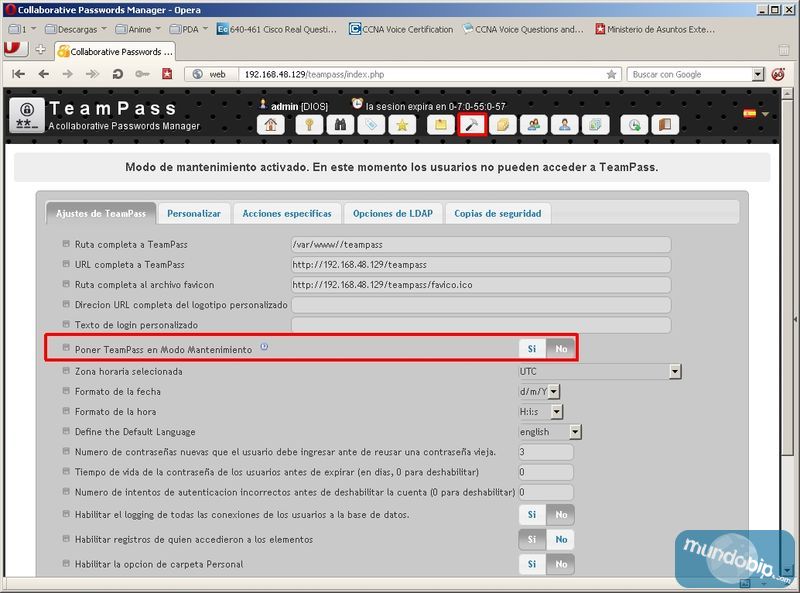Log out with the door icon
Image resolution: width=800 pixels, height=593 pixels.
coord(665,125)
